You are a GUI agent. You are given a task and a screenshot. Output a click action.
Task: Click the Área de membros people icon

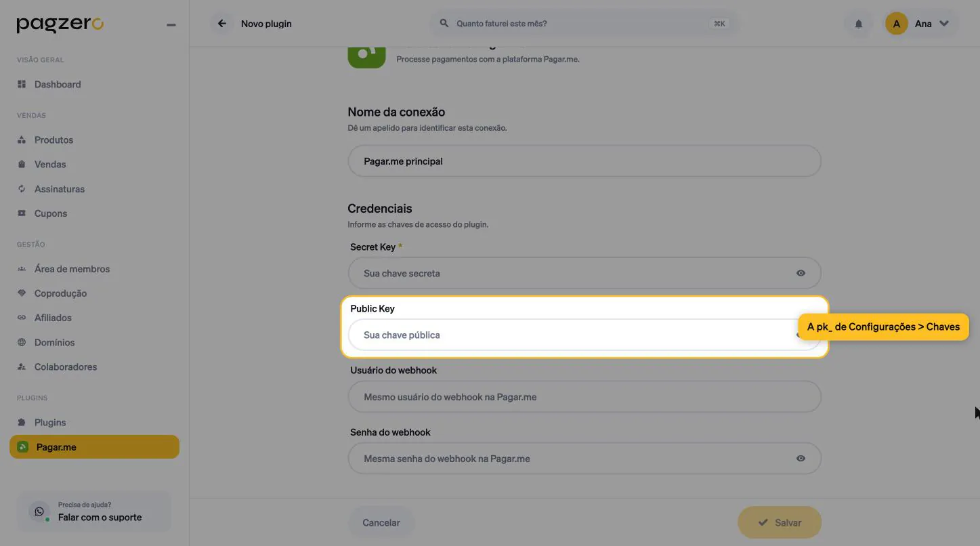22,269
